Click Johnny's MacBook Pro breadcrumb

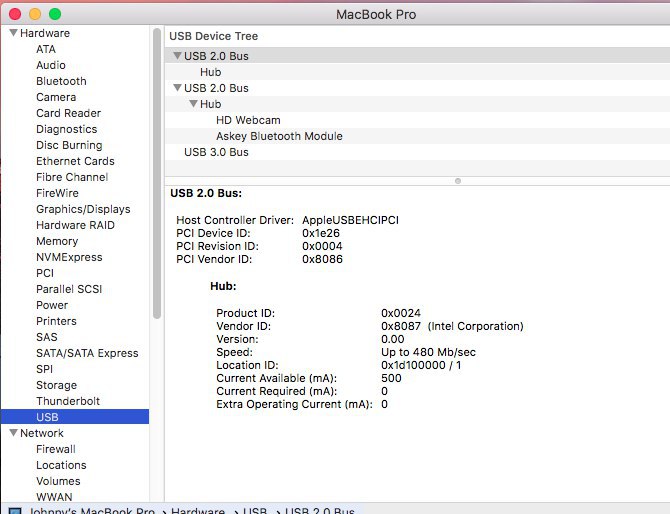[x=91, y=510]
